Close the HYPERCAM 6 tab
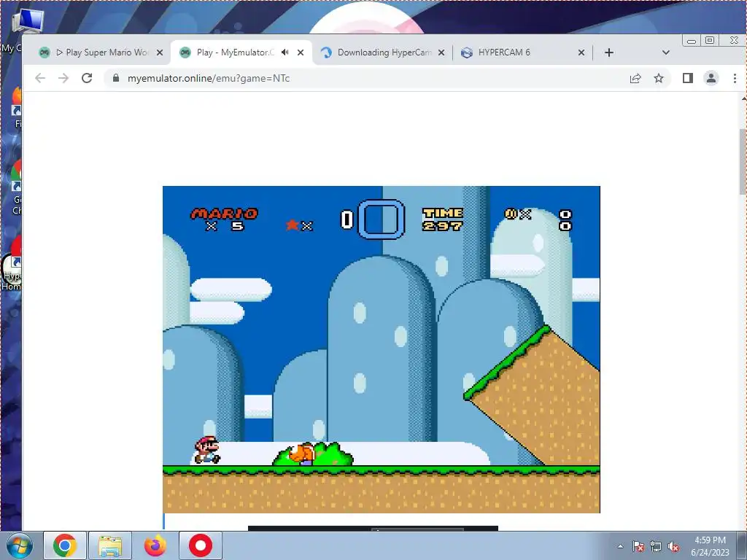 click(x=581, y=52)
